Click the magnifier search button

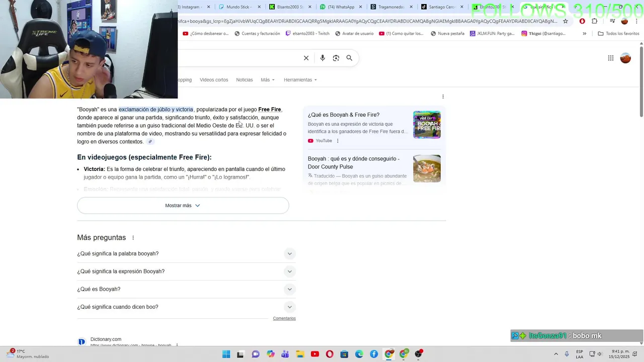(349, 58)
